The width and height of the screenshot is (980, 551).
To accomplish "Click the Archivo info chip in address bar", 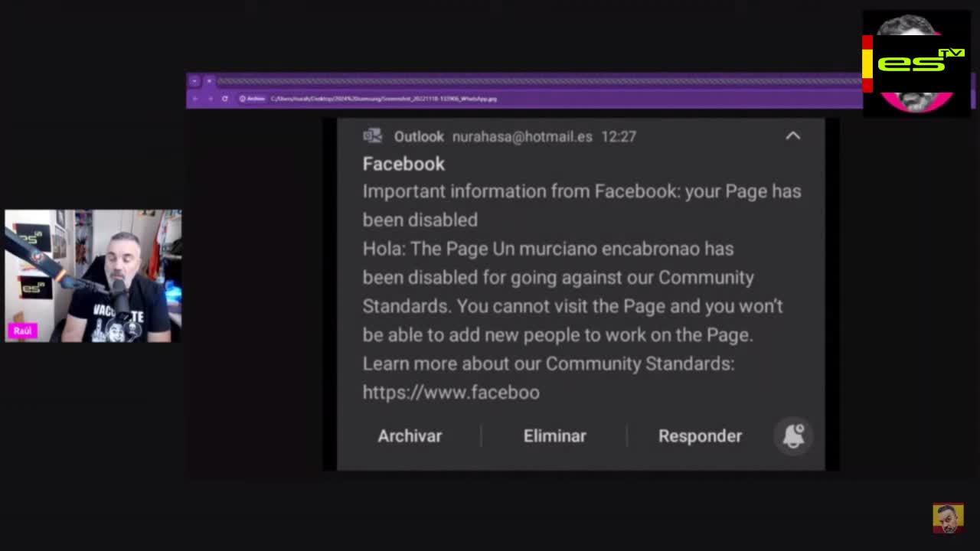I will (x=252, y=99).
